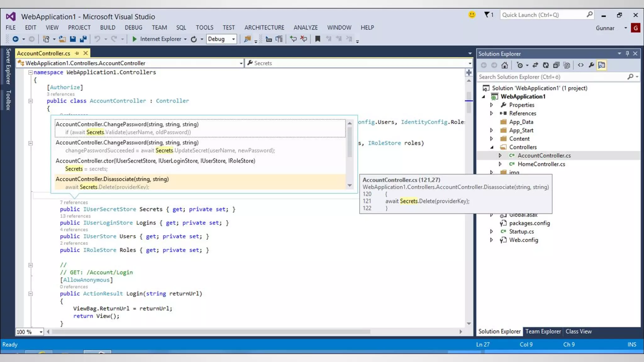Select the first ChangePassword reference with Secrets.Validate
The width and height of the screenshot is (644, 362).
point(200,128)
